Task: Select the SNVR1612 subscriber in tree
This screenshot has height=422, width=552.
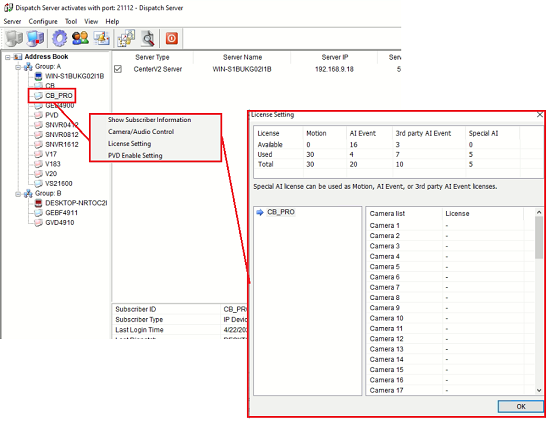Action: [62, 145]
